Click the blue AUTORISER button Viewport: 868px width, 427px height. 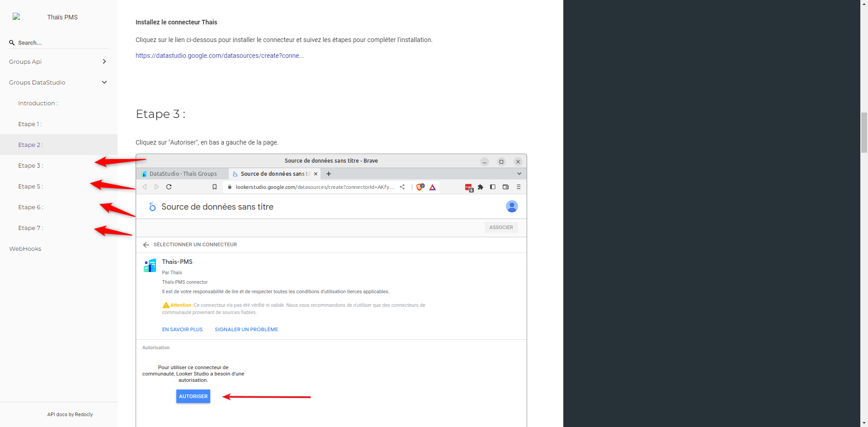193,396
